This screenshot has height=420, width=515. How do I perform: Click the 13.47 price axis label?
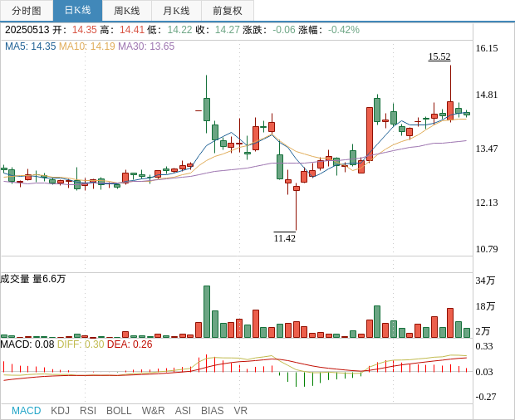point(487,149)
